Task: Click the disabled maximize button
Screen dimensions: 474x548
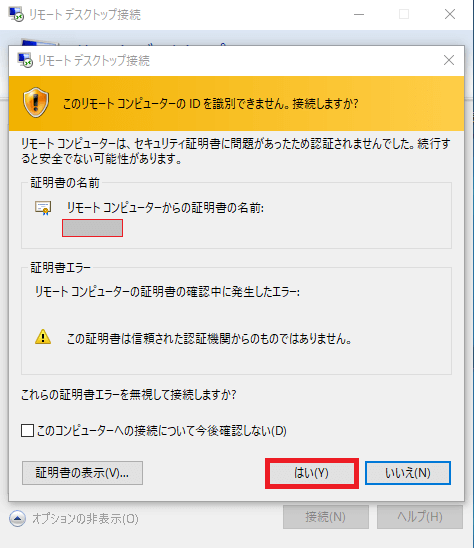Action: [404, 14]
